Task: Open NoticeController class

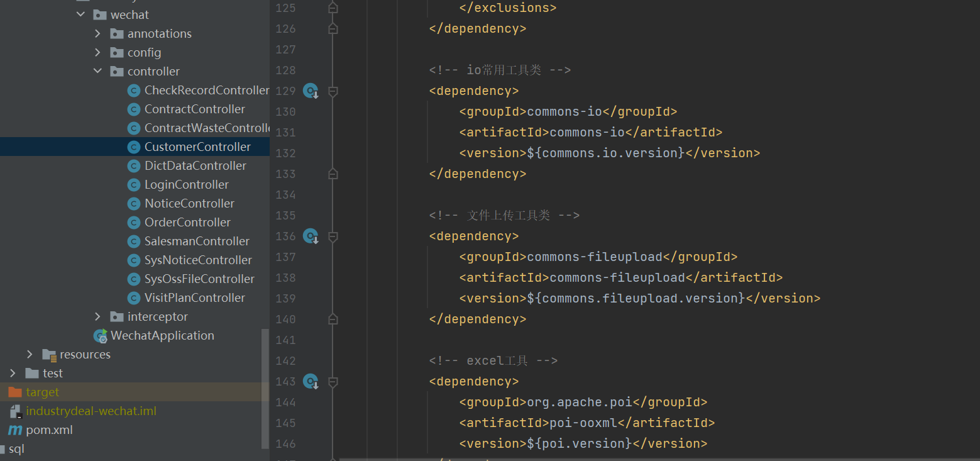Action: point(189,203)
